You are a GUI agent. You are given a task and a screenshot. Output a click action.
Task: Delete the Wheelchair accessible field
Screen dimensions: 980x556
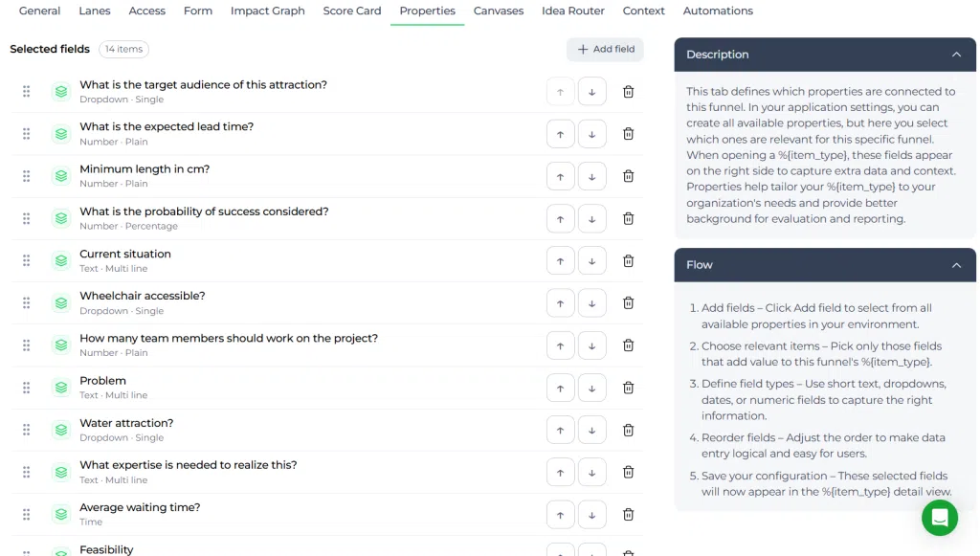click(x=628, y=303)
